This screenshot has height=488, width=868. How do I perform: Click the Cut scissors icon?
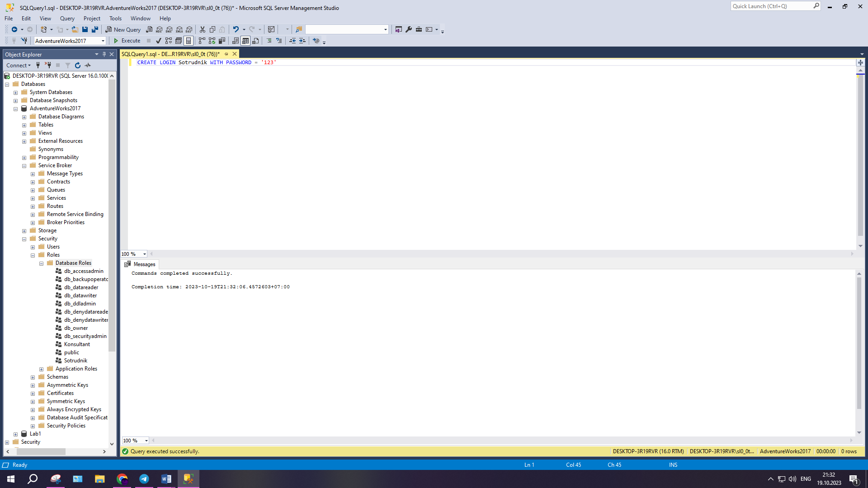tap(203, 29)
